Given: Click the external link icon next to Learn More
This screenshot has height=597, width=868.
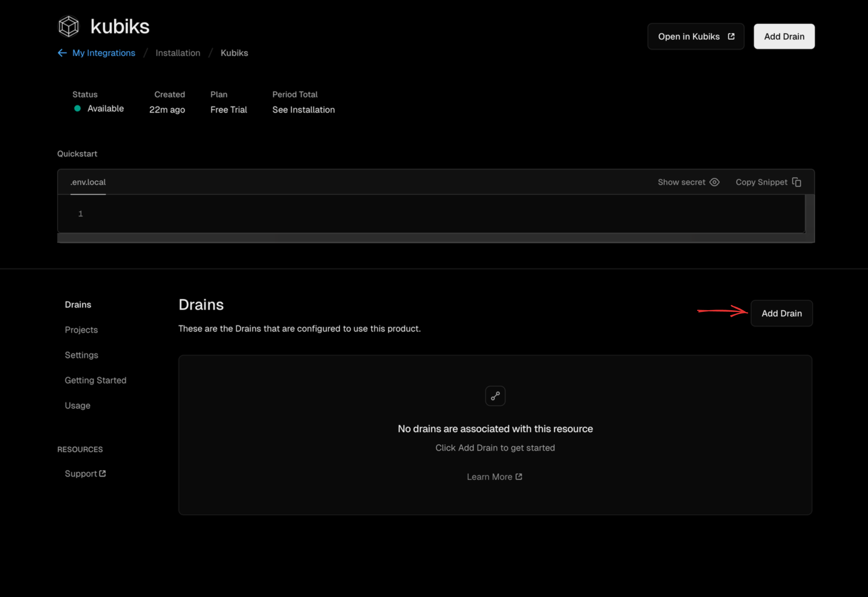Looking at the screenshot, I should pyautogui.click(x=519, y=477).
